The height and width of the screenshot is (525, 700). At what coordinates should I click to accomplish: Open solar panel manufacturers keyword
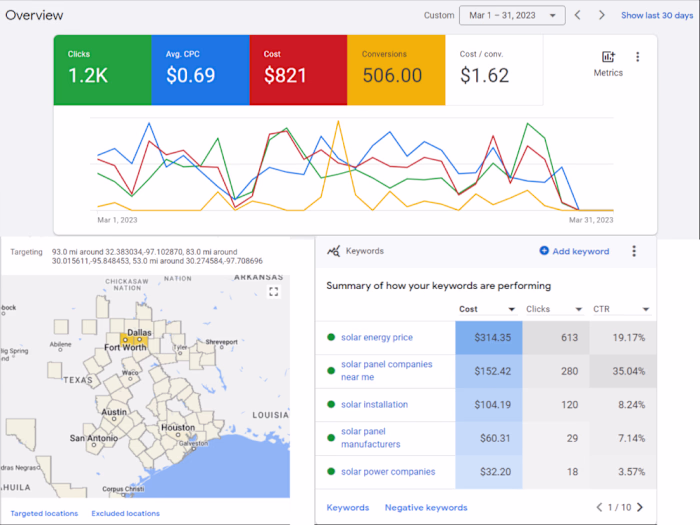pos(371,438)
